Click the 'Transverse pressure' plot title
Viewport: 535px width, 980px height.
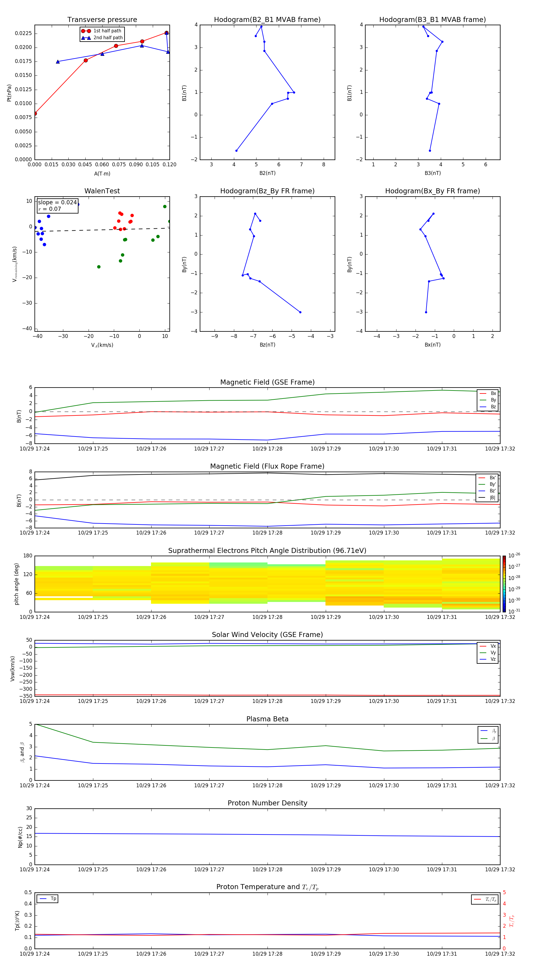pyautogui.click(x=102, y=20)
